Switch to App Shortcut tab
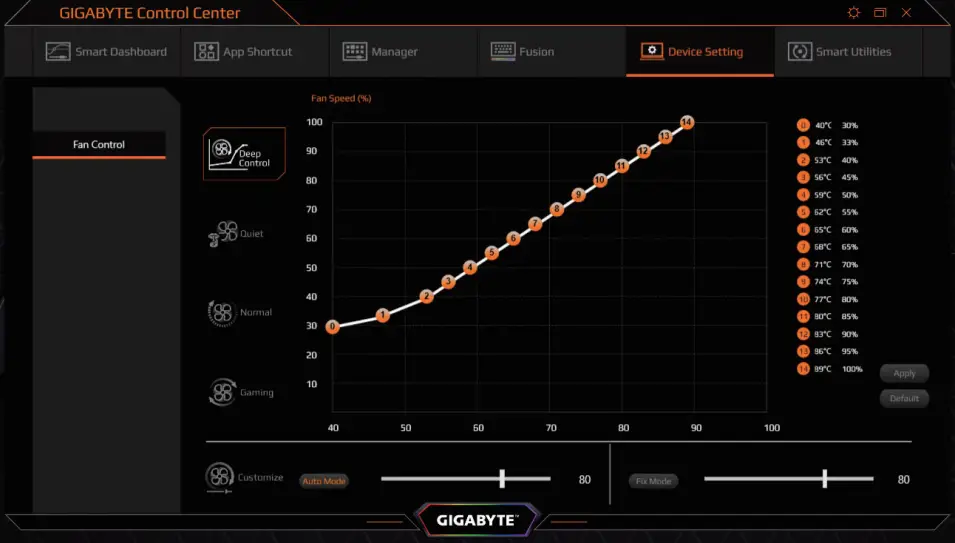 pos(255,52)
